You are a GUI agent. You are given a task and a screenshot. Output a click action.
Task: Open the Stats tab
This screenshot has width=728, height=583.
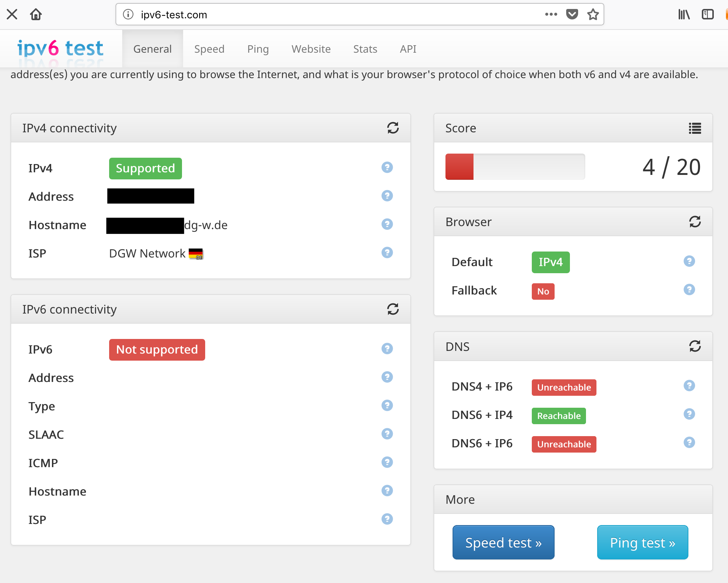click(x=365, y=49)
